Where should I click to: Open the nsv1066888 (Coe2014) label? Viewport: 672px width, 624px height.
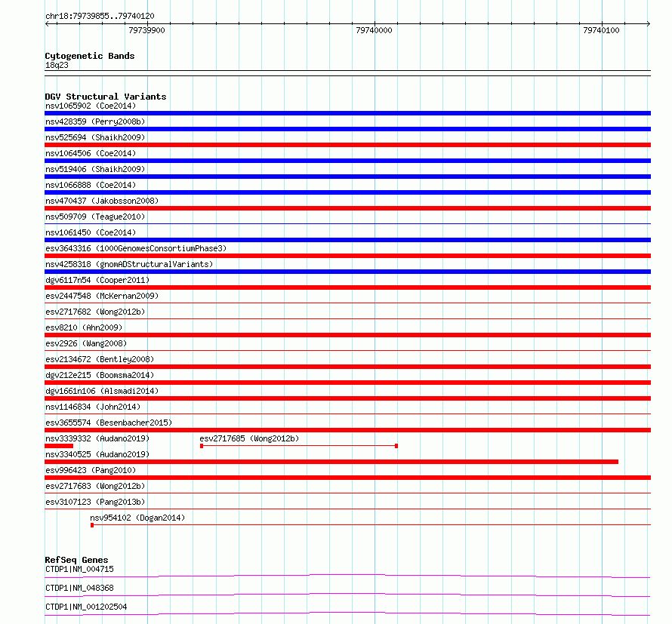[91, 185]
